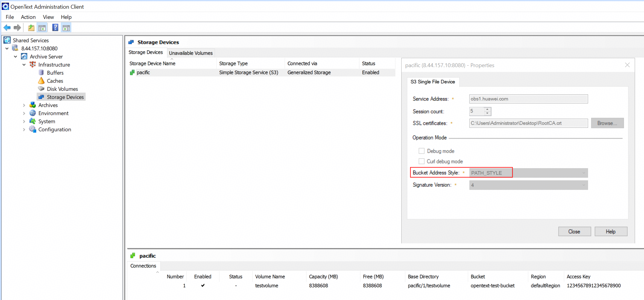Expand the Environment tree node
The image size is (644, 300).
click(24, 113)
